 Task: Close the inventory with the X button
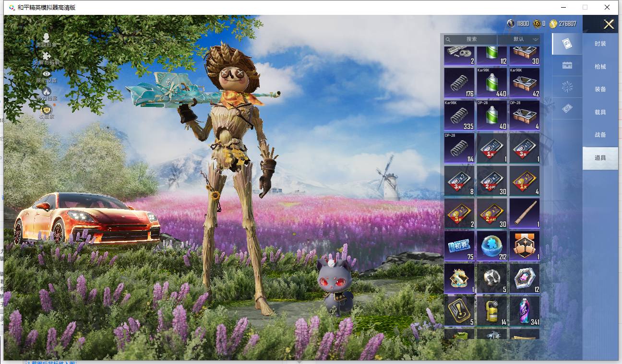tap(609, 24)
